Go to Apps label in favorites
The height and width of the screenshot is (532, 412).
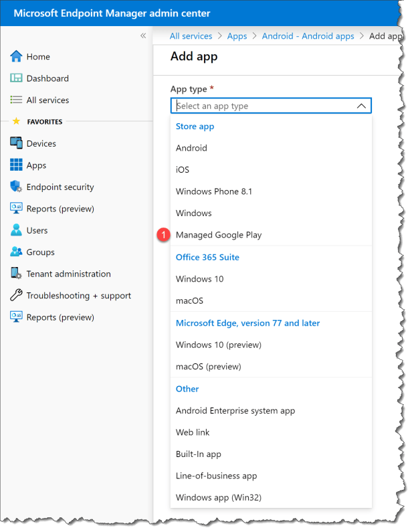tap(36, 165)
